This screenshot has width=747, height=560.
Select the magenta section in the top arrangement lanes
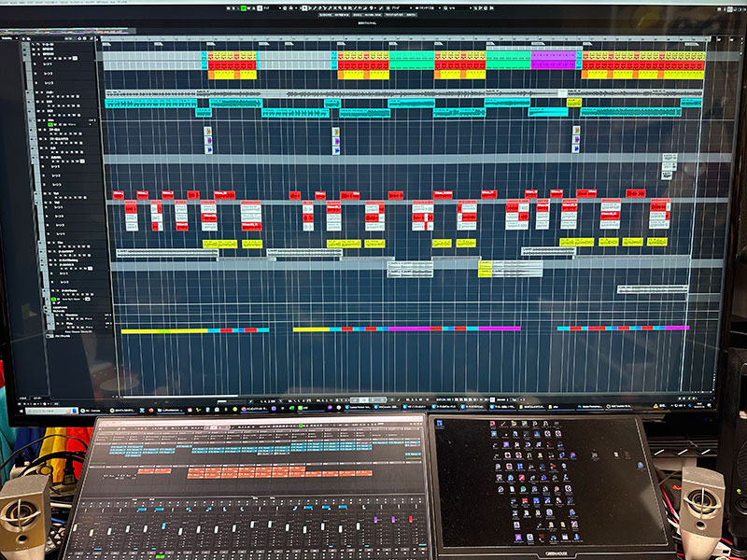553,61
